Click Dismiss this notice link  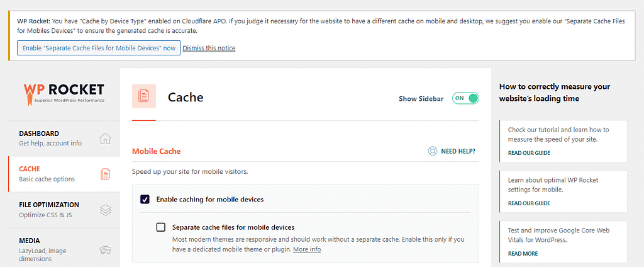[209, 48]
